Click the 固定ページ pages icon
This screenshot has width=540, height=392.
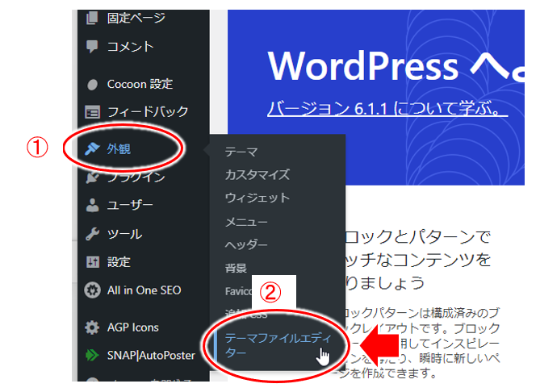(x=92, y=18)
